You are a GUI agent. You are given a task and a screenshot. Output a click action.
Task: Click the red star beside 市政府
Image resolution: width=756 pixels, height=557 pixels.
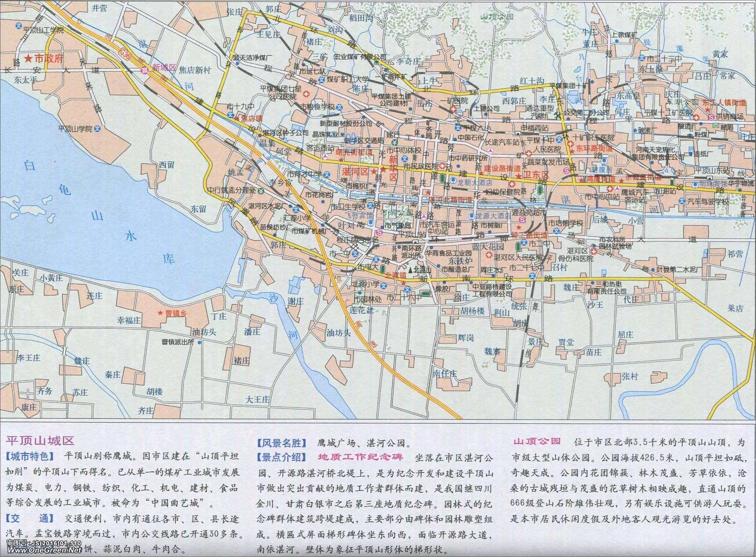pyautogui.click(x=29, y=58)
